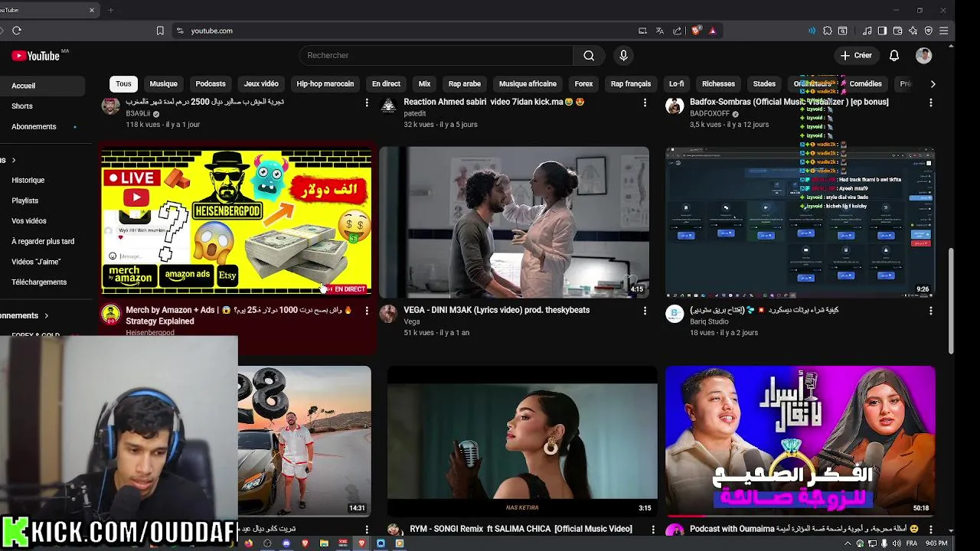Open the FRA language indicator
The width and height of the screenshot is (980, 551).
(912, 543)
